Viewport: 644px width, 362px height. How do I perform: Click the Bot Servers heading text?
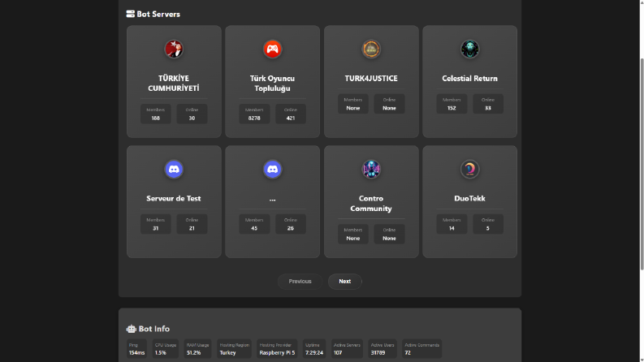pyautogui.click(x=158, y=14)
